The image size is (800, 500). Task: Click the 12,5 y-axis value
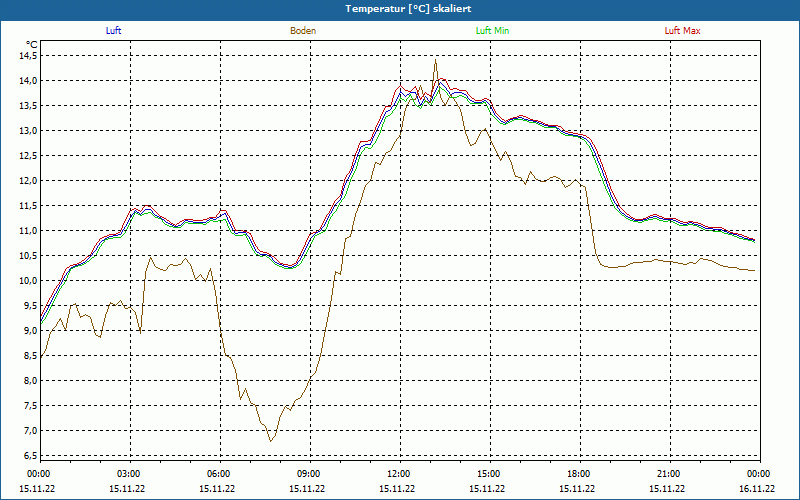(x=28, y=156)
